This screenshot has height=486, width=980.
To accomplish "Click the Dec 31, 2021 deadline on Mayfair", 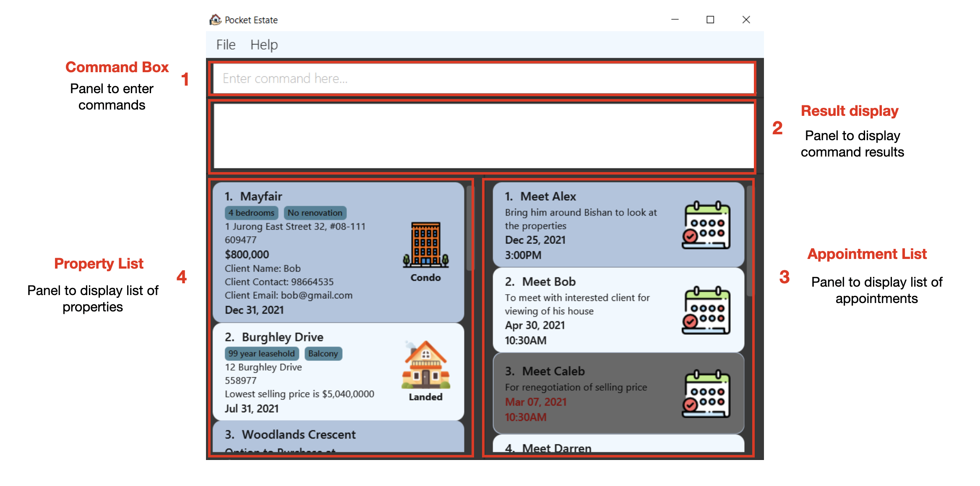I will [254, 310].
